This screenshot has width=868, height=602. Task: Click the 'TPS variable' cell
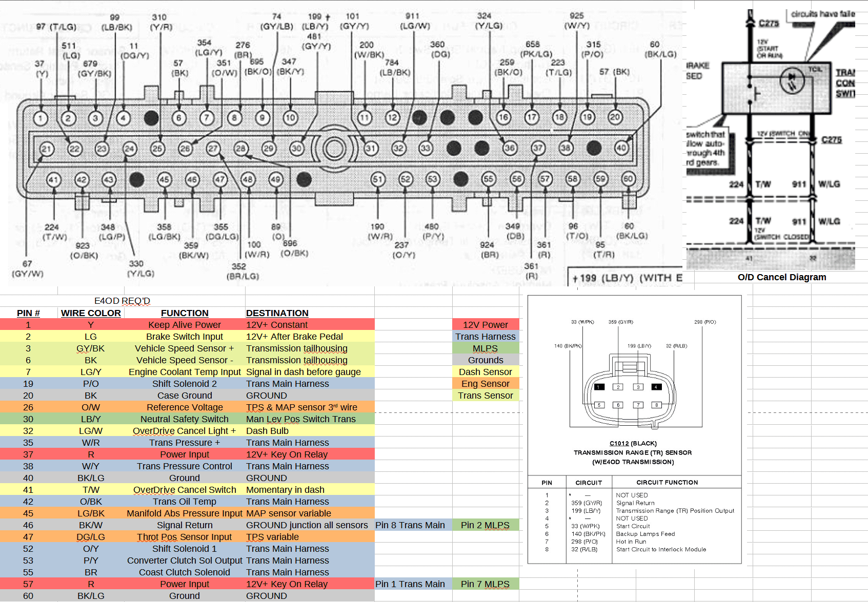(x=310, y=537)
